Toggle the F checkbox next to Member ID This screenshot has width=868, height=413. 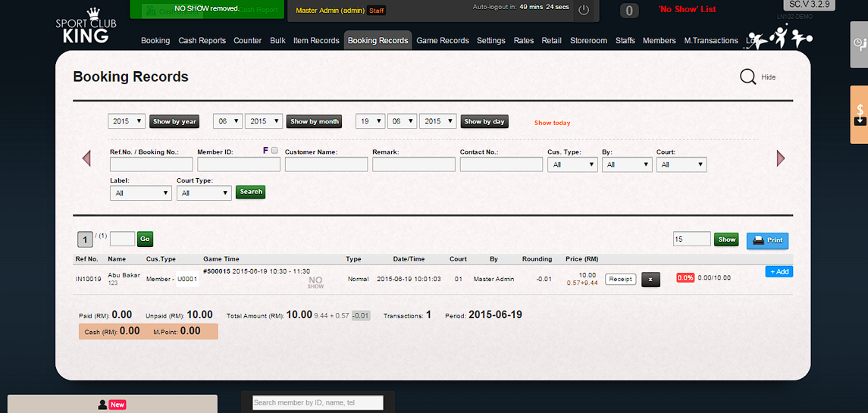point(274,151)
